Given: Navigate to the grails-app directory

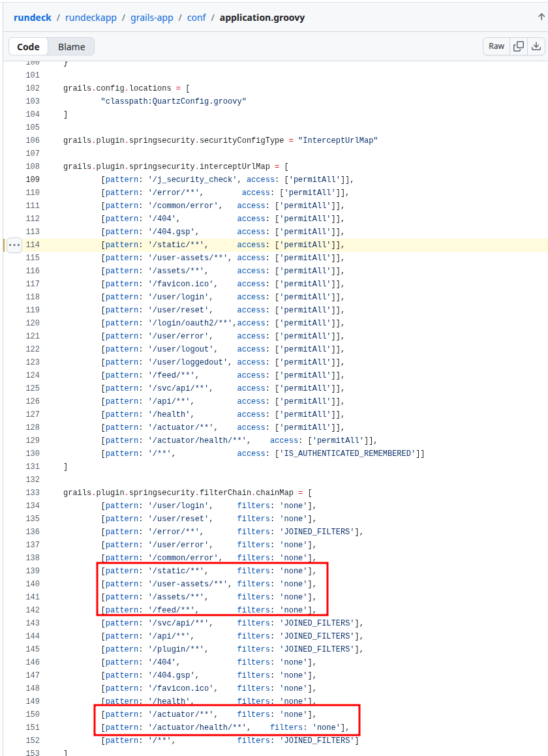Looking at the screenshot, I should [x=151, y=18].
